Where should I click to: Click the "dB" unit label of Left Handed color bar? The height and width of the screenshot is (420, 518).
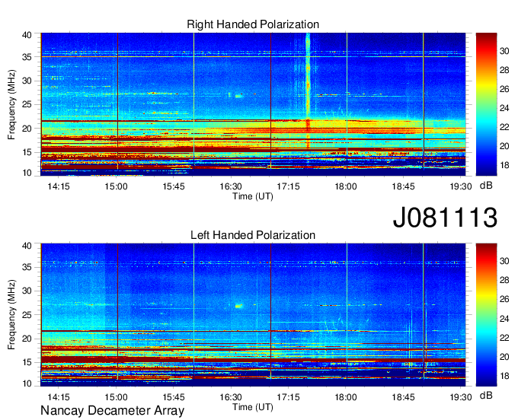point(486,395)
